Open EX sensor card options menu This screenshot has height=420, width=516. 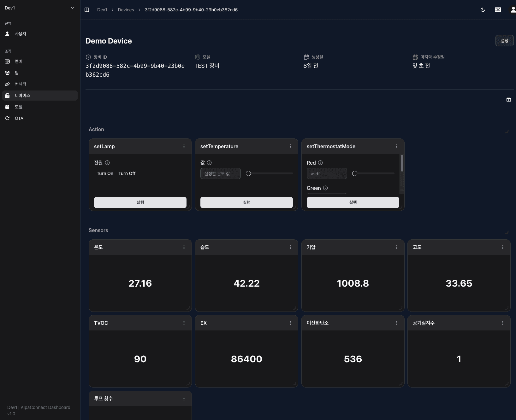click(x=290, y=323)
